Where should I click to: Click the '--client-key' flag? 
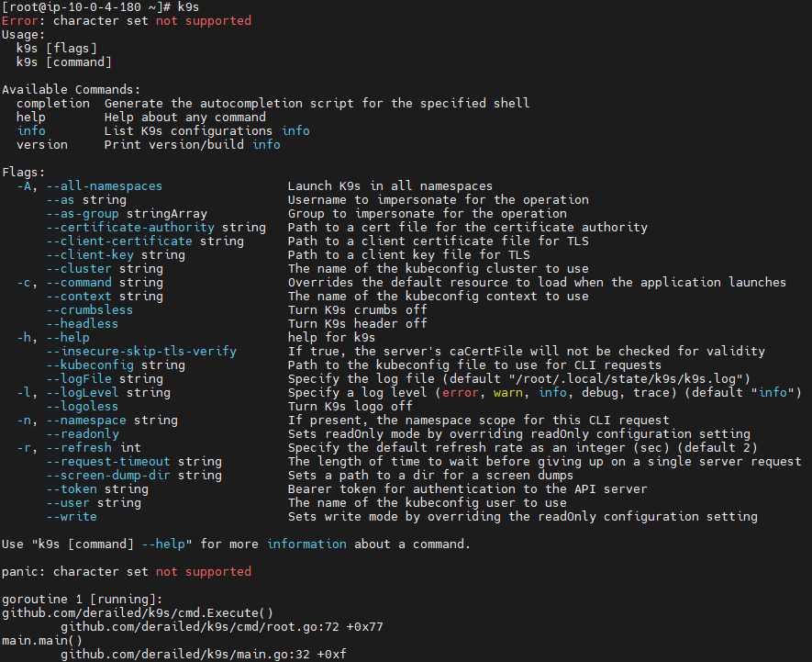coord(90,254)
